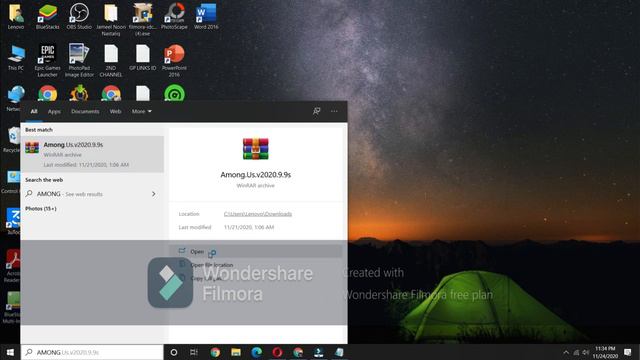Select Among.Us.v2020.9.9s best match result
640x360 pixels.
[93, 154]
